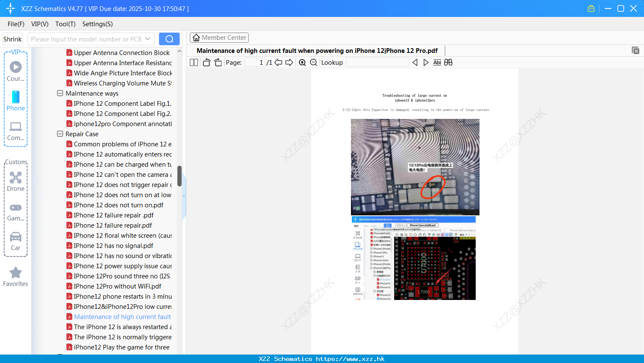
Task: Open the www.xzz.hk status bar link
Action: 350,359
